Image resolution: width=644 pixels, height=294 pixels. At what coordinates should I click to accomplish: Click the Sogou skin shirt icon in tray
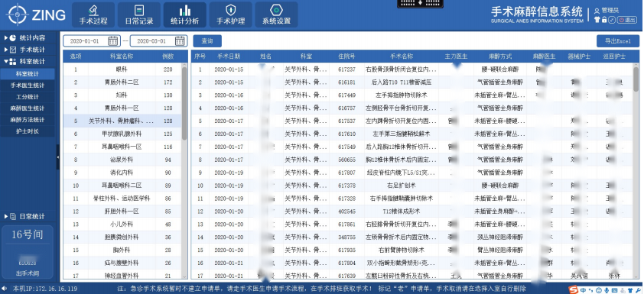click(x=630, y=290)
